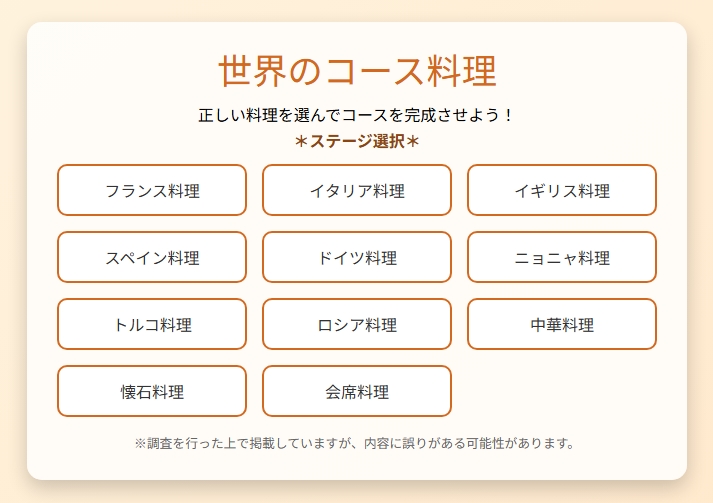
Task: Select the フランス料理 stage
Action: click(152, 190)
